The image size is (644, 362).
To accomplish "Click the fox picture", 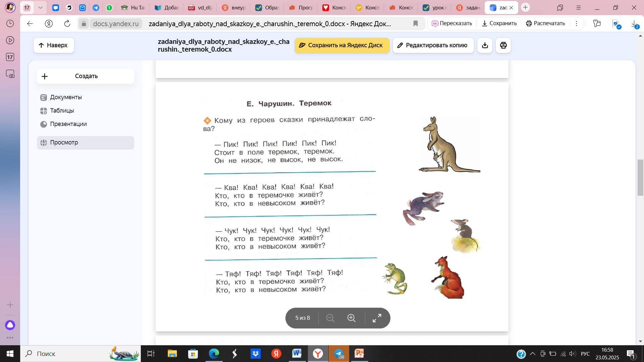I will click(448, 277).
